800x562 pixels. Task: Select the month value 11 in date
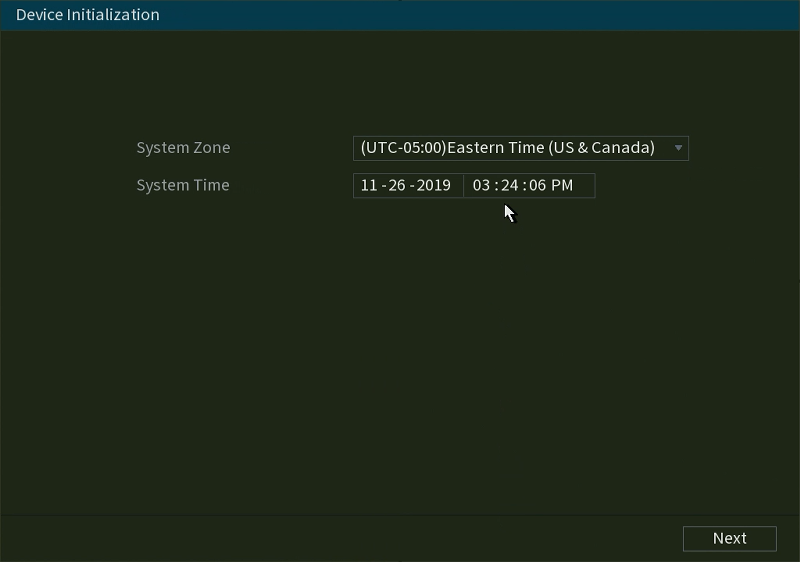pos(369,185)
